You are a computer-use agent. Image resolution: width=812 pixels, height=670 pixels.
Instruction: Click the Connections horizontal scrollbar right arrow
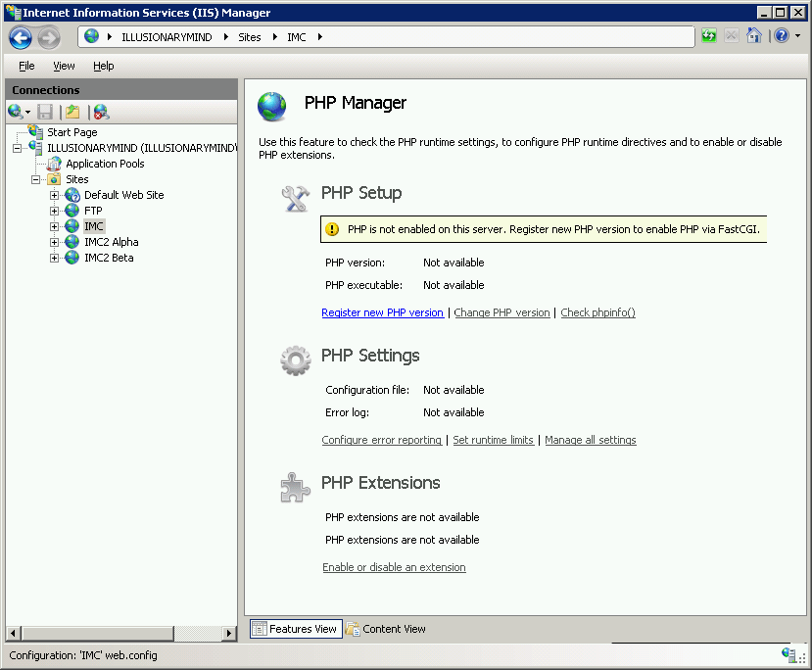(229, 633)
